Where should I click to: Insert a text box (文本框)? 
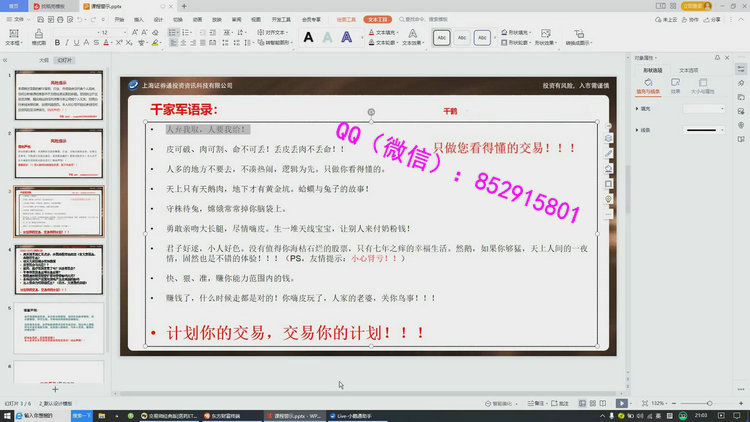click(13, 37)
